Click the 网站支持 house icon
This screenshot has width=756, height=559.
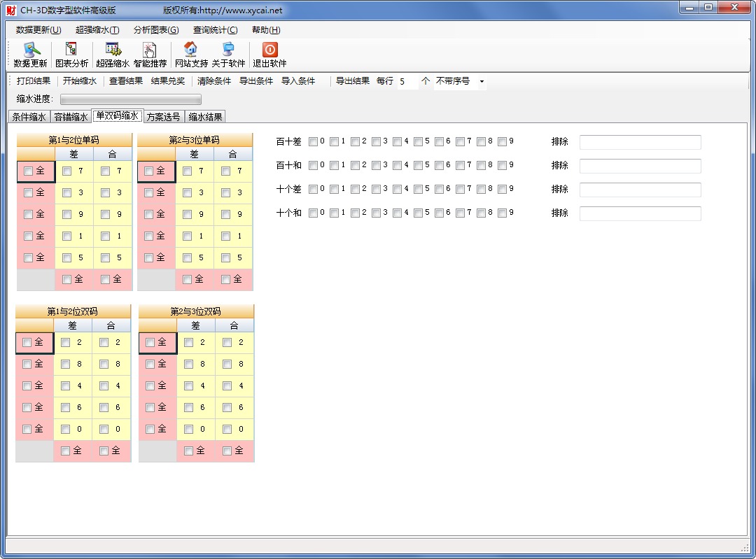[x=190, y=50]
